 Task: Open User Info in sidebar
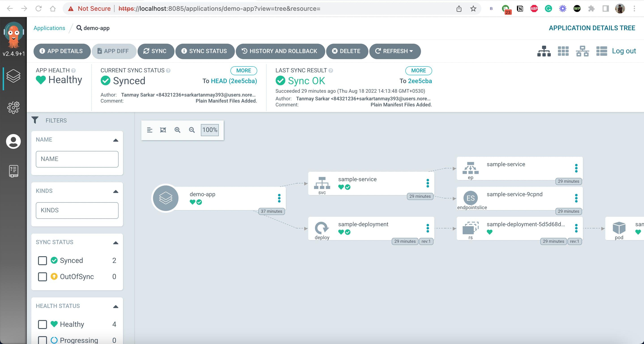13,142
